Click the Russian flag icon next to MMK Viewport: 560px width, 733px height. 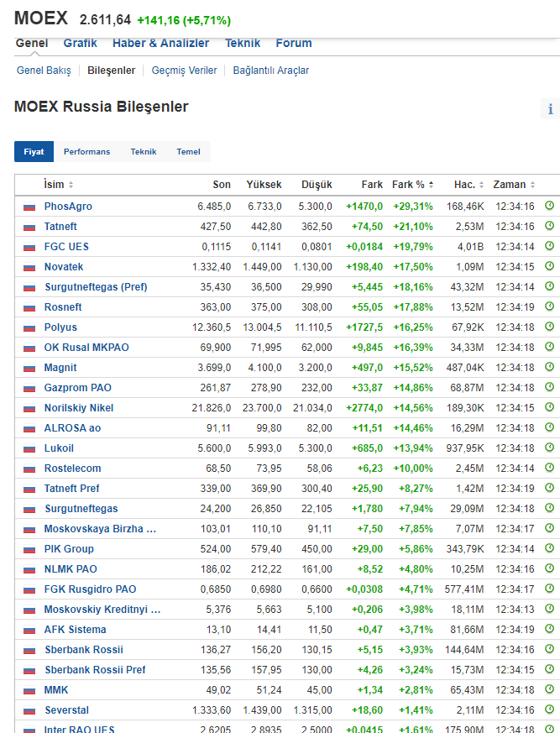[x=29, y=690]
